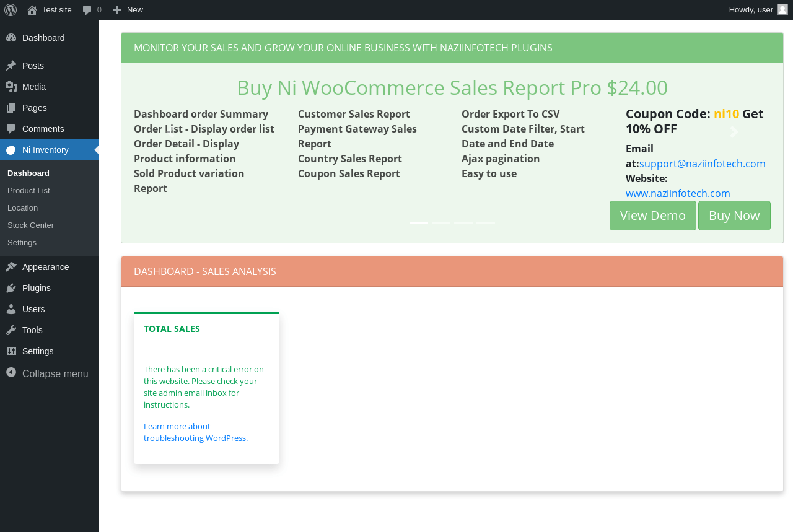The height and width of the screenshot is (532, 793).
Task: Click the Plugins plug icon
Action: click(x=11, y=288)
